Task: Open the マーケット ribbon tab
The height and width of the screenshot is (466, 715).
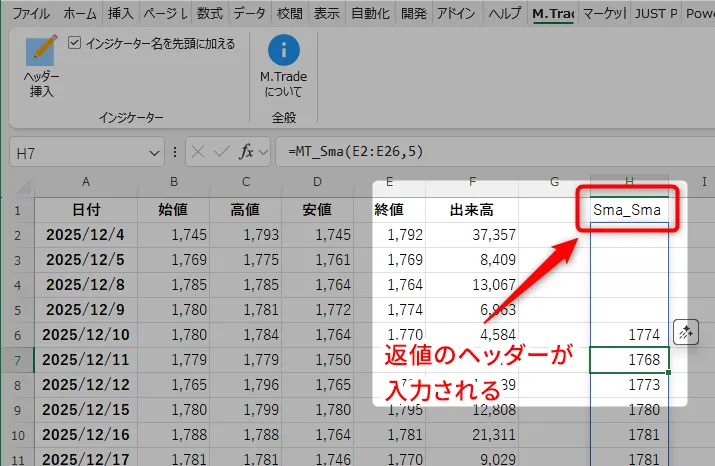Action: (x=605, y=14)
